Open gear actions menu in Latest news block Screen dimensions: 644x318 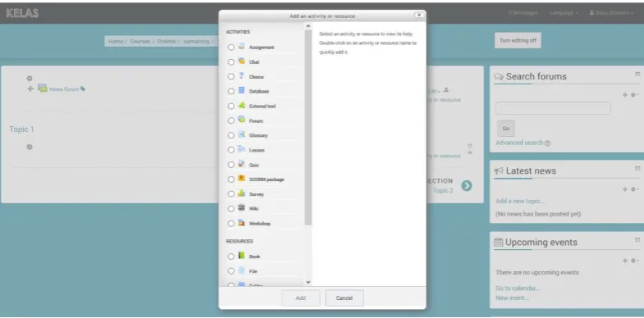pos(635,189)
